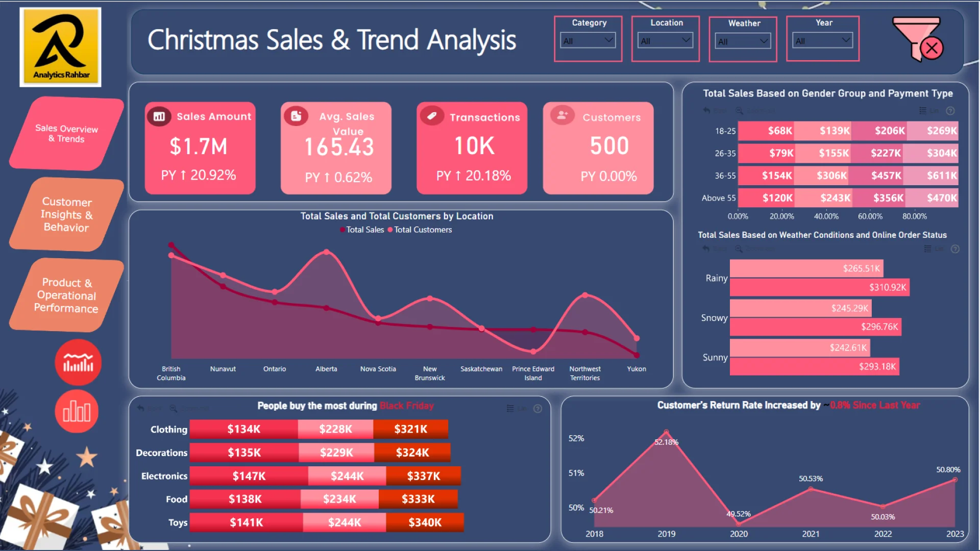980x551 pixels.
Task: Open the bar chart round icon button
Action: pos(77,411)
